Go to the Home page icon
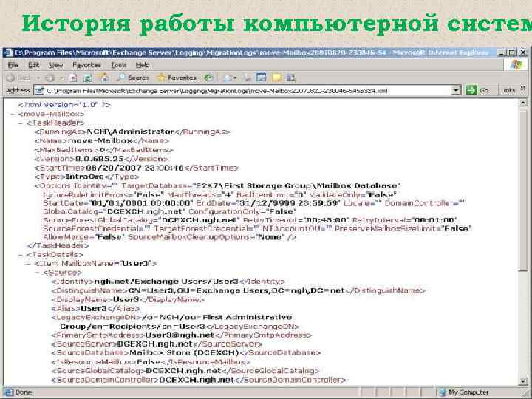Viewport: 532px width, 399px height. click(x=104, y=78)
